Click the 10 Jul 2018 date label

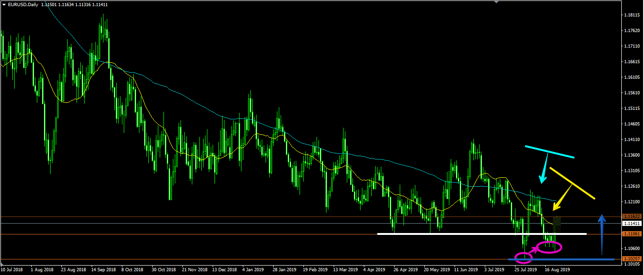12,270
